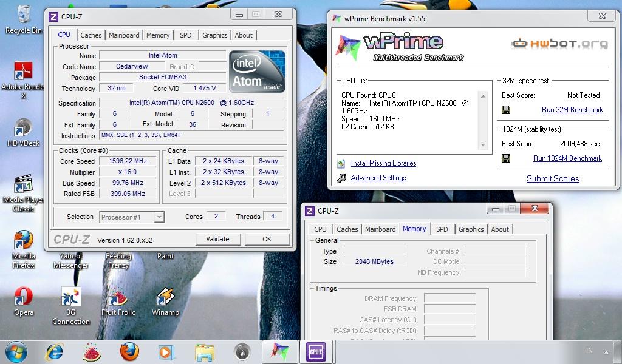Click the 2048 MBytes size field
622x364 pixels.
point(374,261)
